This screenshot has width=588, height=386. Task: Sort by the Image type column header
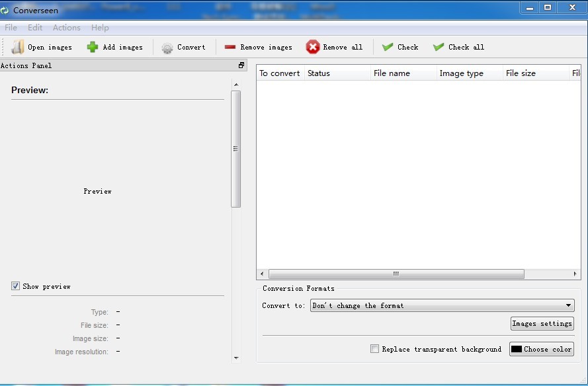(470, 73)
